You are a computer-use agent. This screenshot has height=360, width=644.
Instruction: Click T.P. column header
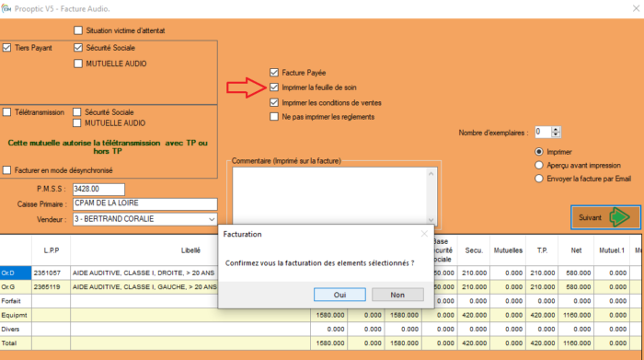coord(542,250)
